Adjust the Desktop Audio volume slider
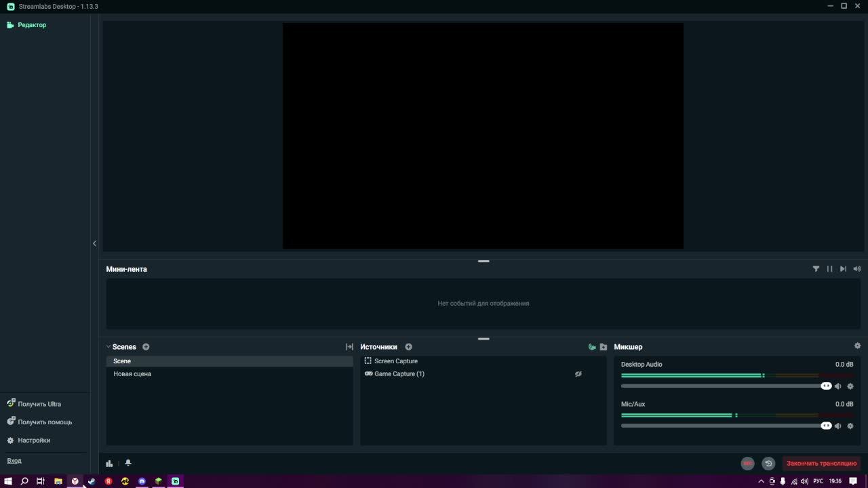Screen dimensions: 868x488 [726, 386]
